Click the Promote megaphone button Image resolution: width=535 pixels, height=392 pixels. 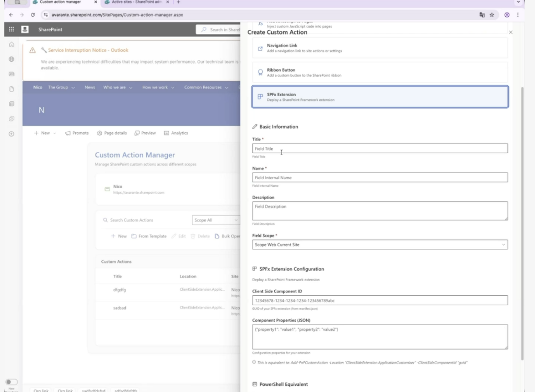tap(77, 133)
